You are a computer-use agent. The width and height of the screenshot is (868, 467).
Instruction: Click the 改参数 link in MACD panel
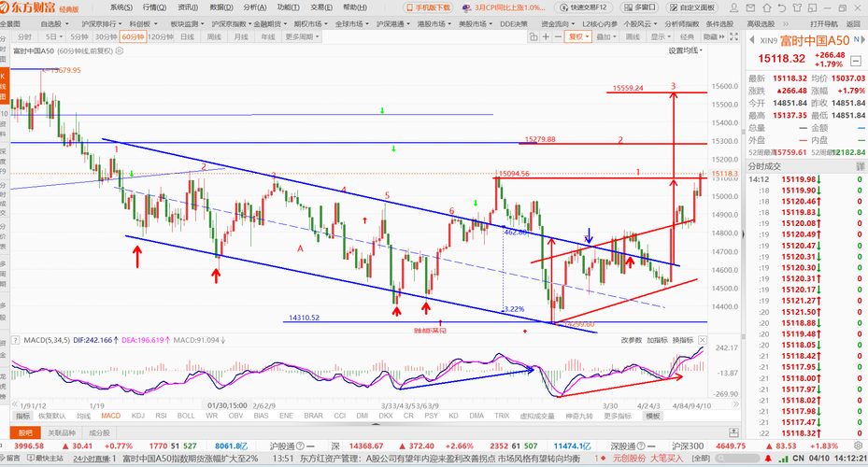tap(631, 340)
